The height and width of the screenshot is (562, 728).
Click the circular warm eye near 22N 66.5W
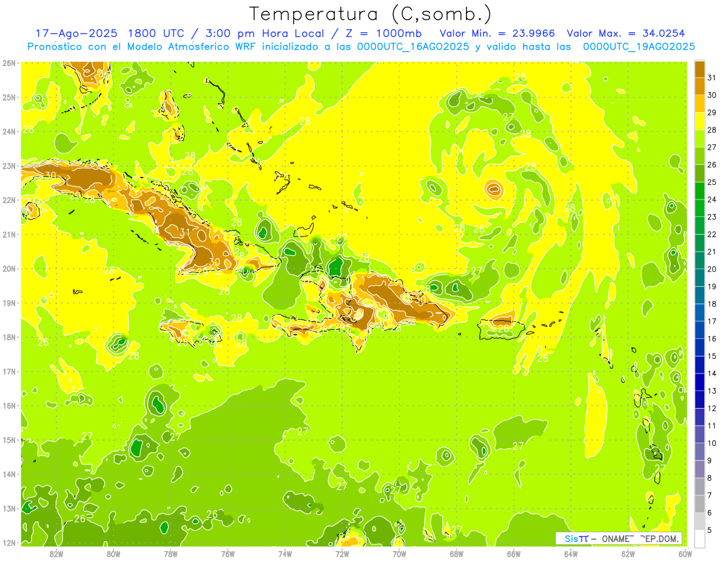[494, 189]
